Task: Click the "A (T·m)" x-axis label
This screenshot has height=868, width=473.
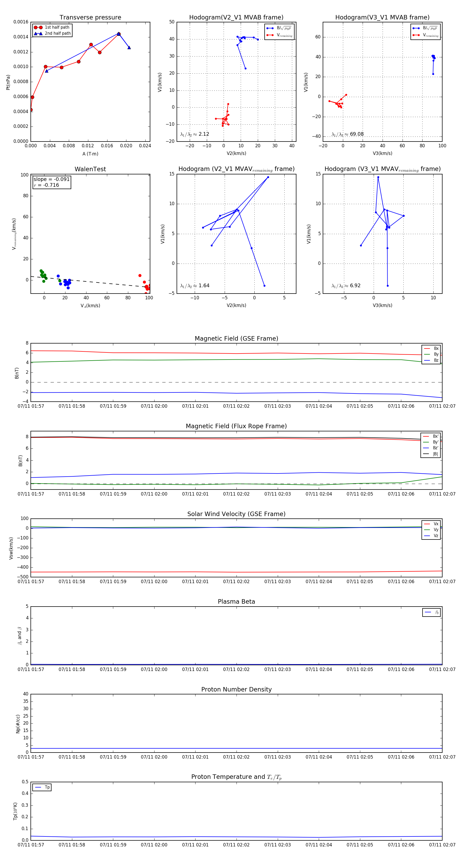Action: 90,154
